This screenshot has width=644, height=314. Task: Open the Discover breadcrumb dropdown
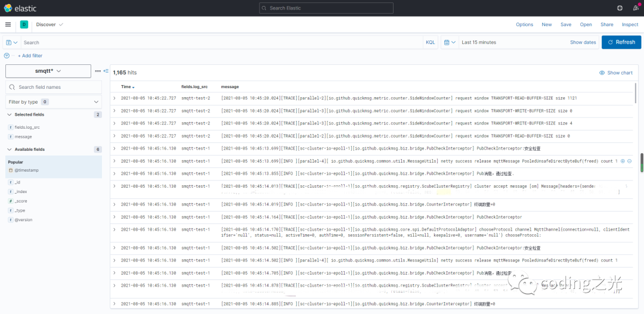(x=49, y=24)
